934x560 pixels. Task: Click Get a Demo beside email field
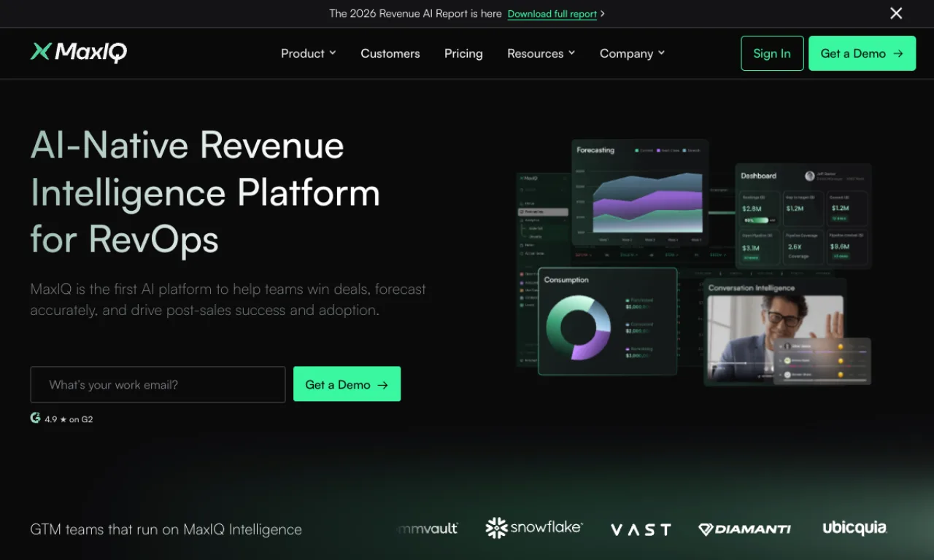pyautogui.click(x=347, y=384)
